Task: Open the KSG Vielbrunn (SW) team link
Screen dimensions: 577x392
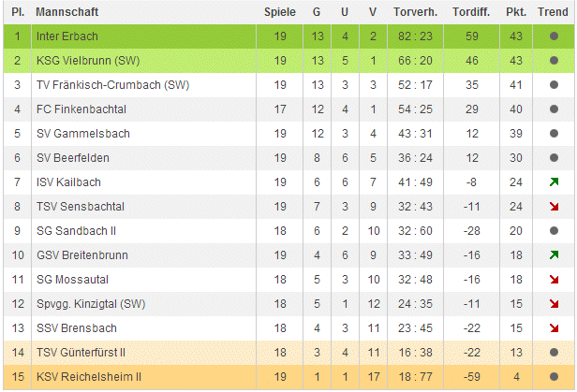Action: click(x=91, y=61)
